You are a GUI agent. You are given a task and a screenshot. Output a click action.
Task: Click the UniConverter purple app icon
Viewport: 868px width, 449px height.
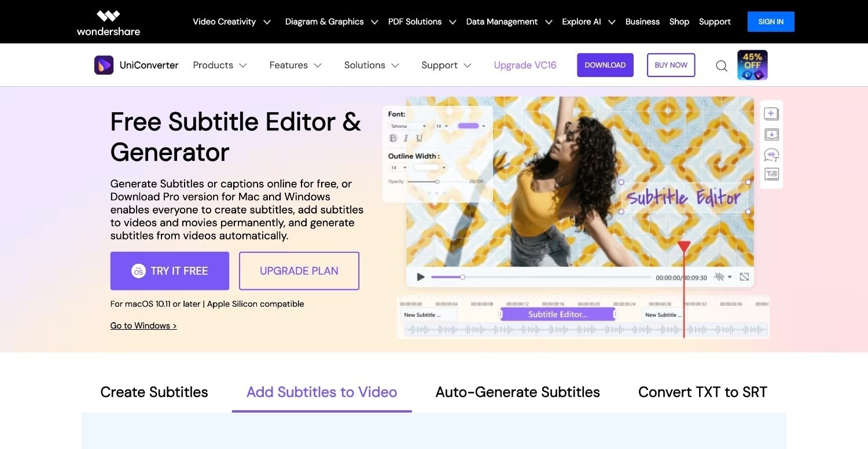point(104,65)
